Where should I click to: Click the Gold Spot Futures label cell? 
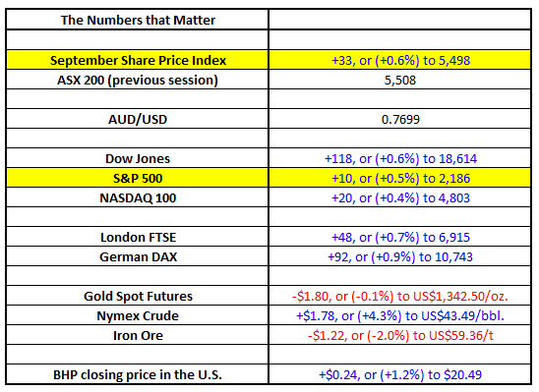coord(137,296)
